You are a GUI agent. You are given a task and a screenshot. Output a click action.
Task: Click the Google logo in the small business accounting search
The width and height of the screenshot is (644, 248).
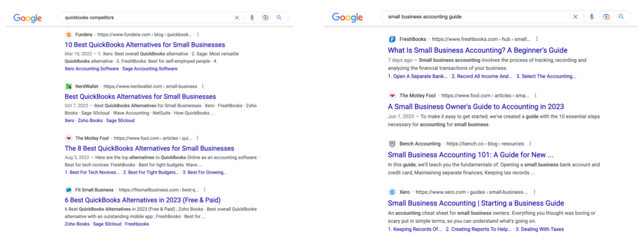click(347, 17)
